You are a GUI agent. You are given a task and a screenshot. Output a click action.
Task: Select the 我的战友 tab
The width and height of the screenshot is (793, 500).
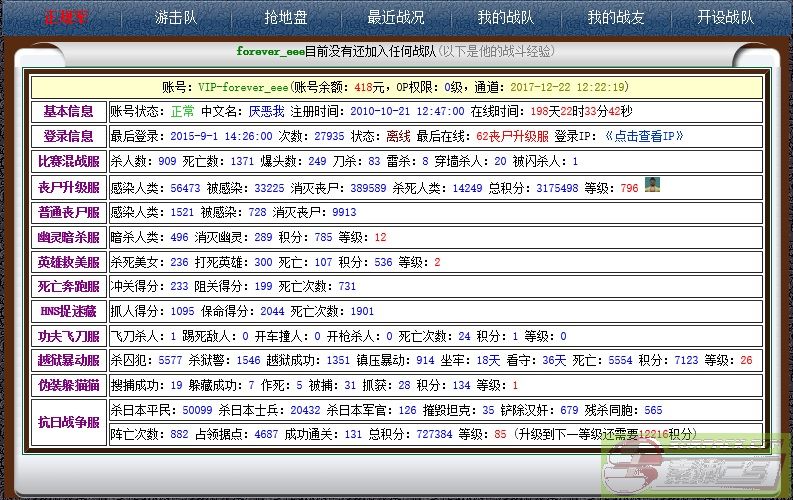pyautogui.click(x=614, y=17)
